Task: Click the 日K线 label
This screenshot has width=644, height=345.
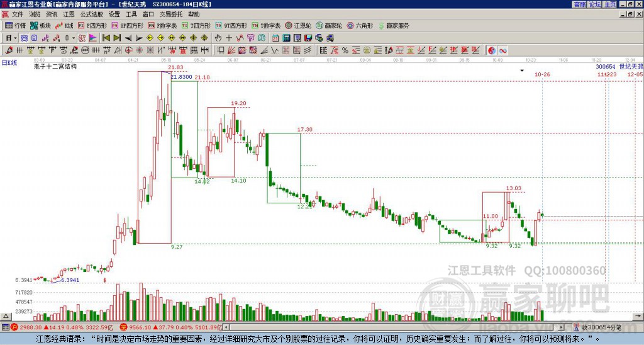Action: (x=9, y=62)
